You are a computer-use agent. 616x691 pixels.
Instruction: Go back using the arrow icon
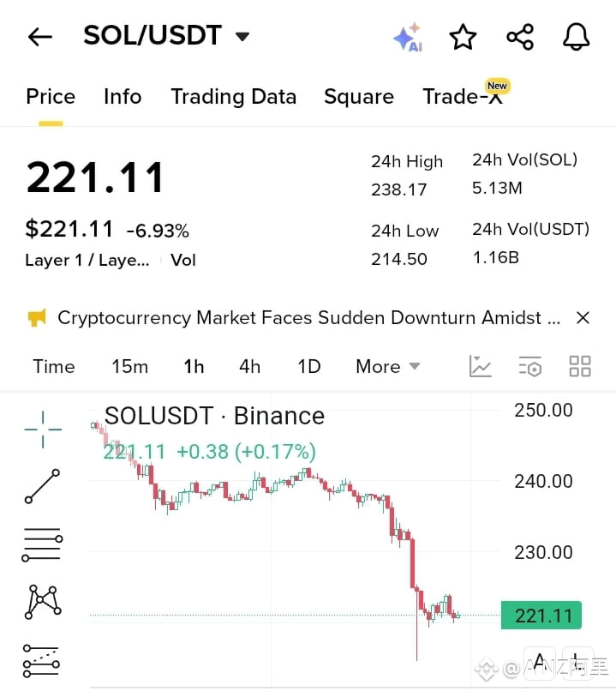tap(40, 37)
